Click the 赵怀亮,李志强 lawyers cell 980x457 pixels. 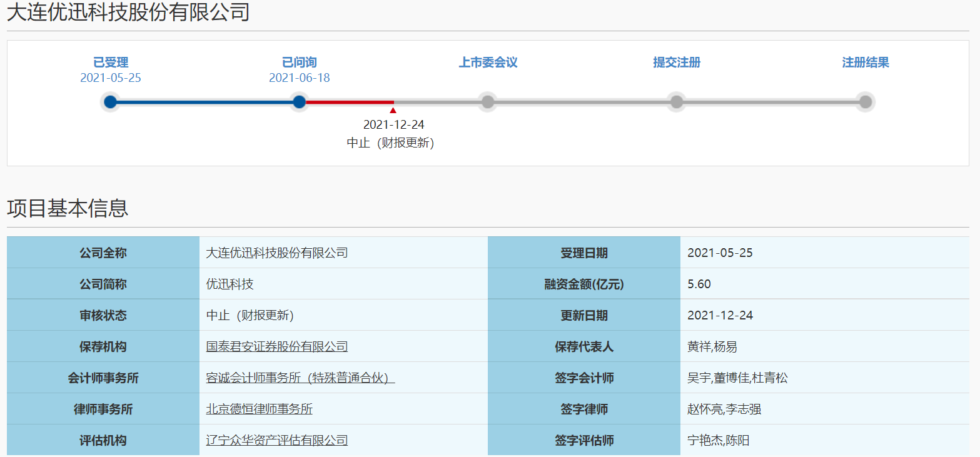click(825, 409)
